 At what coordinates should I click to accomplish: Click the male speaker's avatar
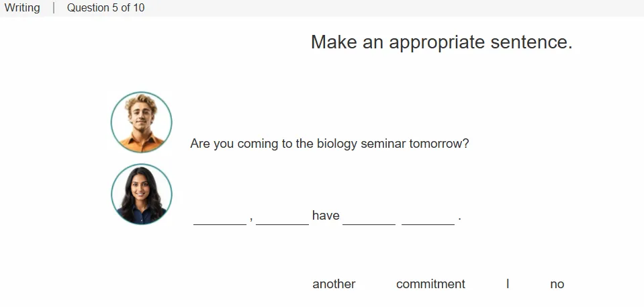pos(141,122)
